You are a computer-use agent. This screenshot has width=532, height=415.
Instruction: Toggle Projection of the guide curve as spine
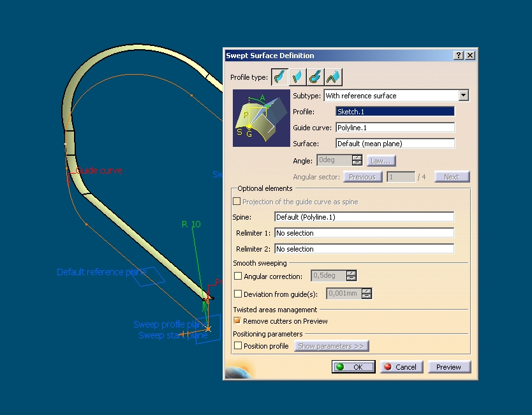pos(237,201)
